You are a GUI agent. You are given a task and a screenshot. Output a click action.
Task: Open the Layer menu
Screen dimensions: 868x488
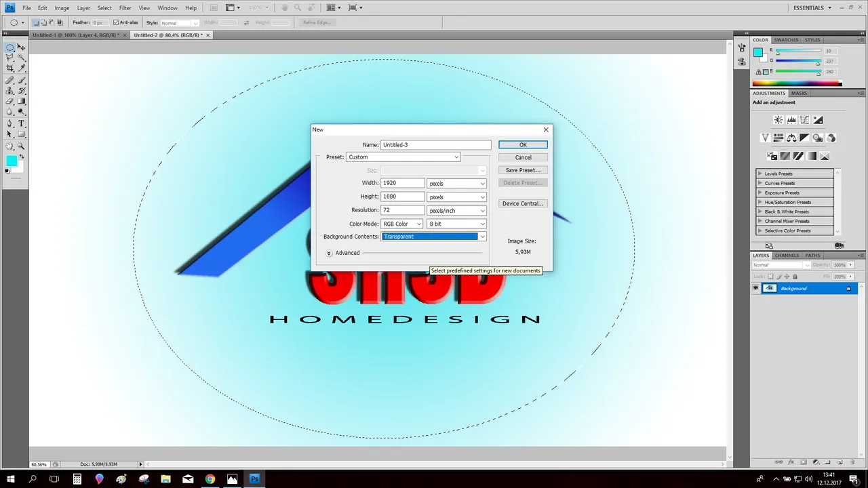[x=83, y=8]
